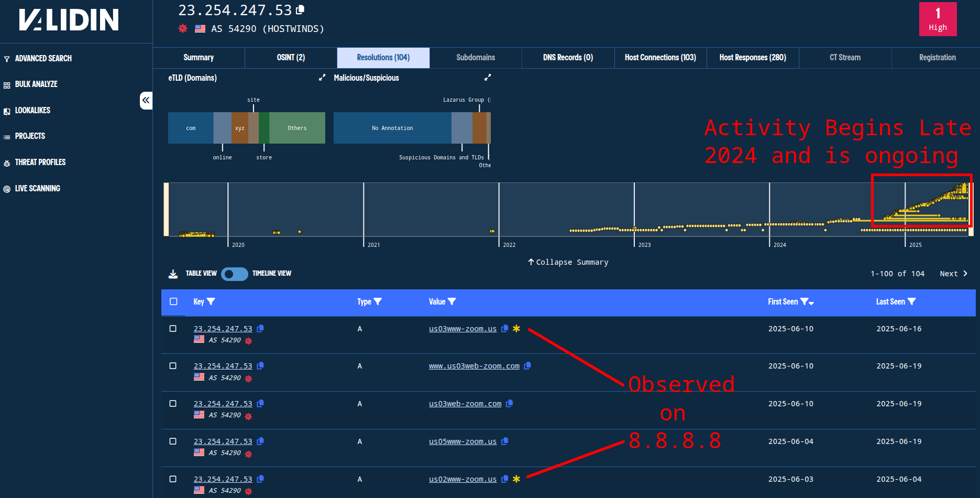Open the DNS Records (0) tab
Image resolution: width=980 pixels, height=498 pixels.
[x=568, y=58]
